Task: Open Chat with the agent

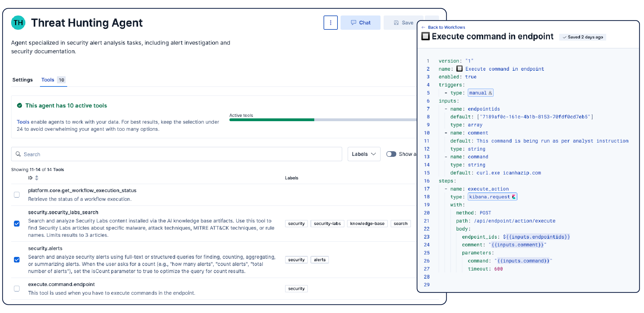Action: point(360,23)
